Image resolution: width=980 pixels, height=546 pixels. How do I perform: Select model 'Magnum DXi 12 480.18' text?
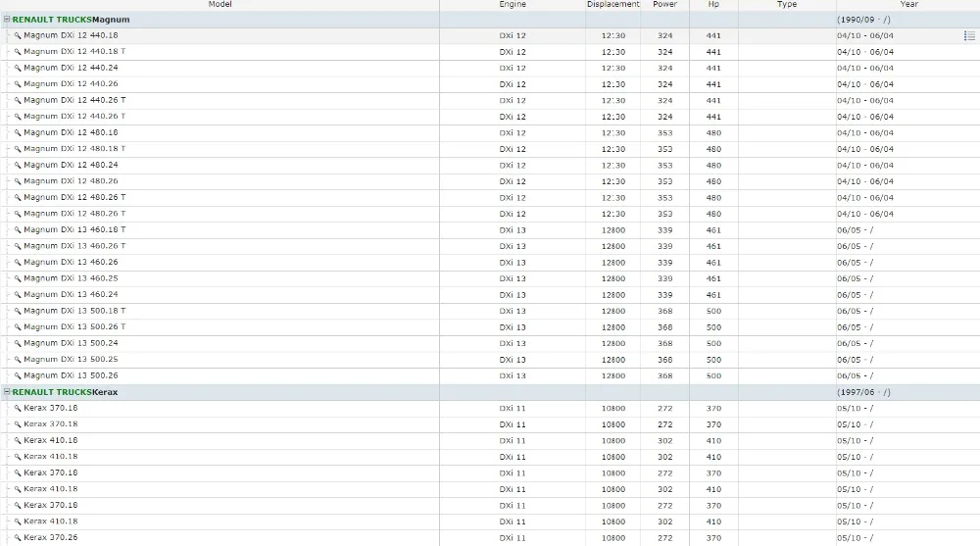click(71, 132)
